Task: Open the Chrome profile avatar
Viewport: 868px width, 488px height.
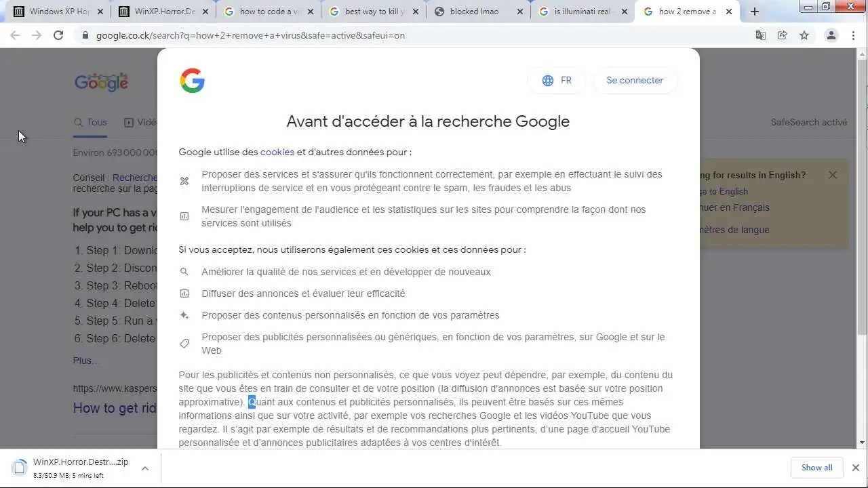Action: (831, 35)
